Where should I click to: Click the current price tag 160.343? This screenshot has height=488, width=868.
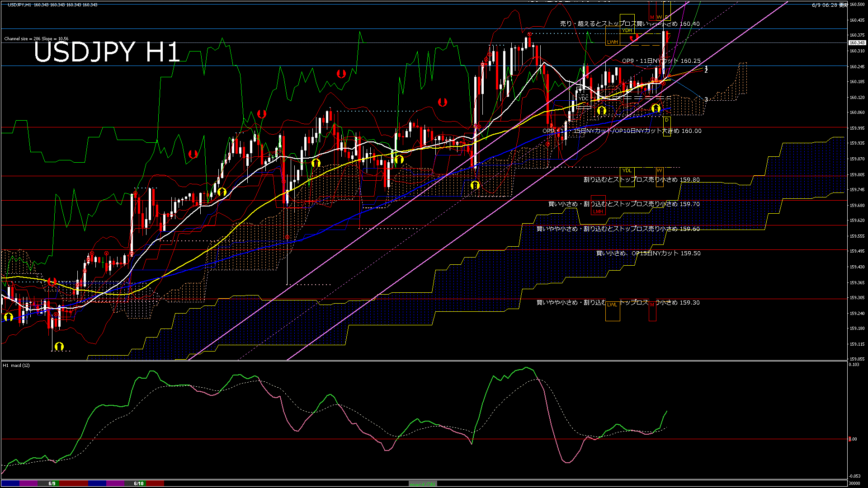(x=857, y=43)
